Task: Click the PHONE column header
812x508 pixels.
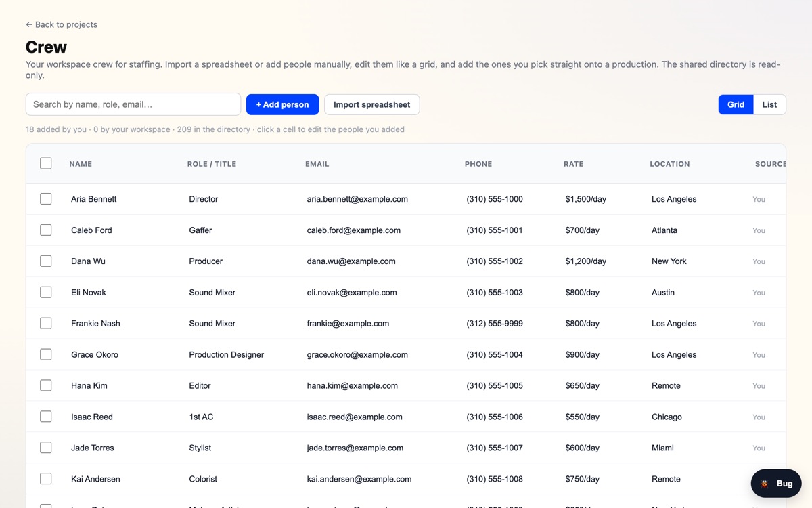Action: 478,164
